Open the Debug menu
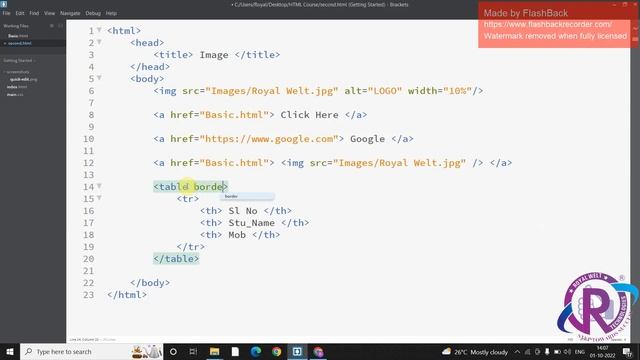This screenshot has height=360, width=640. pos(93,13)
